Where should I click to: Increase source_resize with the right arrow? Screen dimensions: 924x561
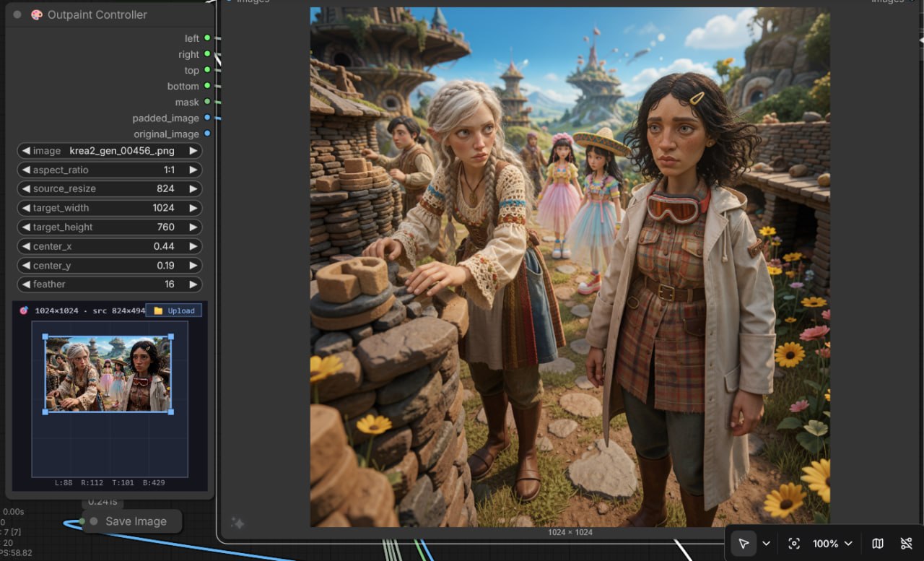click(x=193, y=188)
